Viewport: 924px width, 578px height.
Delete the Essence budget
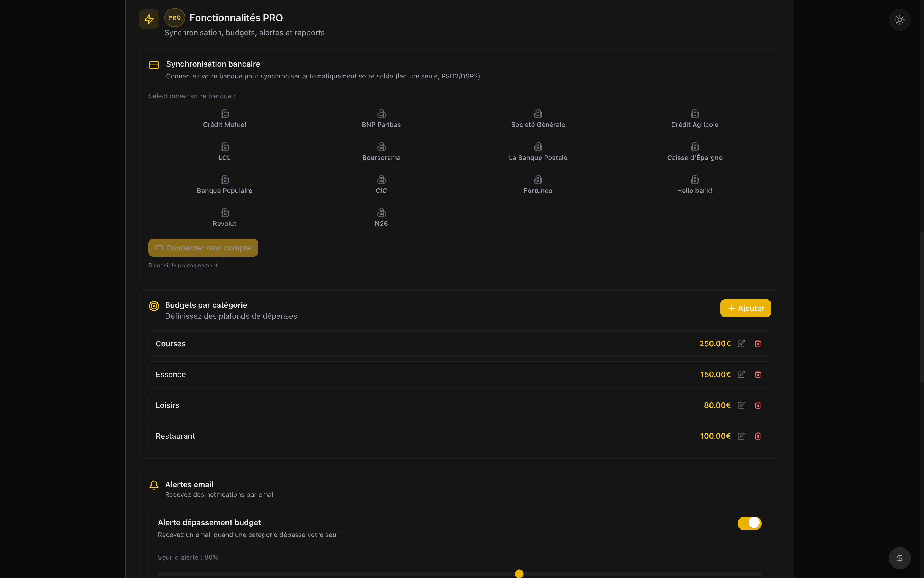pyautogui.click(x=758, y=374)
